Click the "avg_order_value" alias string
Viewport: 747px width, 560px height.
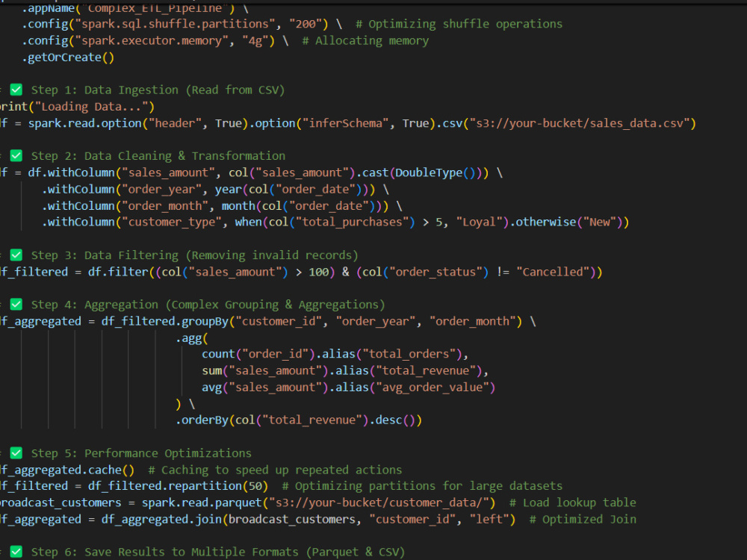tap(432, 387)
